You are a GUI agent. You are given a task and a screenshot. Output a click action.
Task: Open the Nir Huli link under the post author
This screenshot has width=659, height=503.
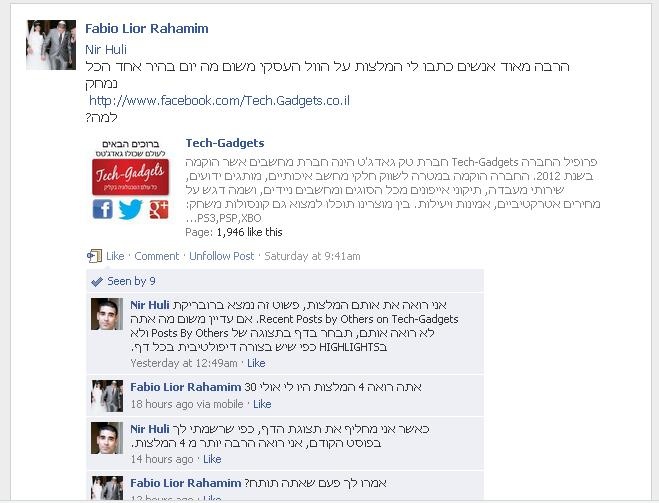pos(106,50)
